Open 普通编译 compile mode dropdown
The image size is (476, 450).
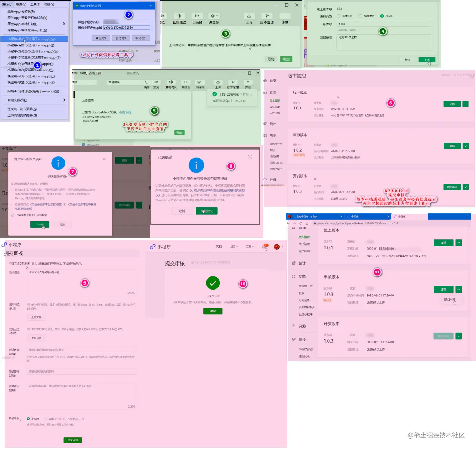click(x=123, y=82)
